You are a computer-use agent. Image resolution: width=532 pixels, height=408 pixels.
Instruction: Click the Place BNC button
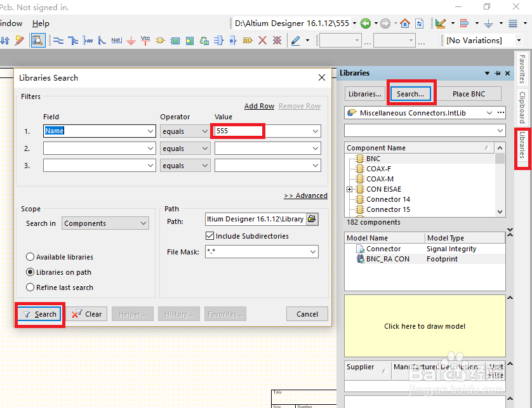point(469,94)
